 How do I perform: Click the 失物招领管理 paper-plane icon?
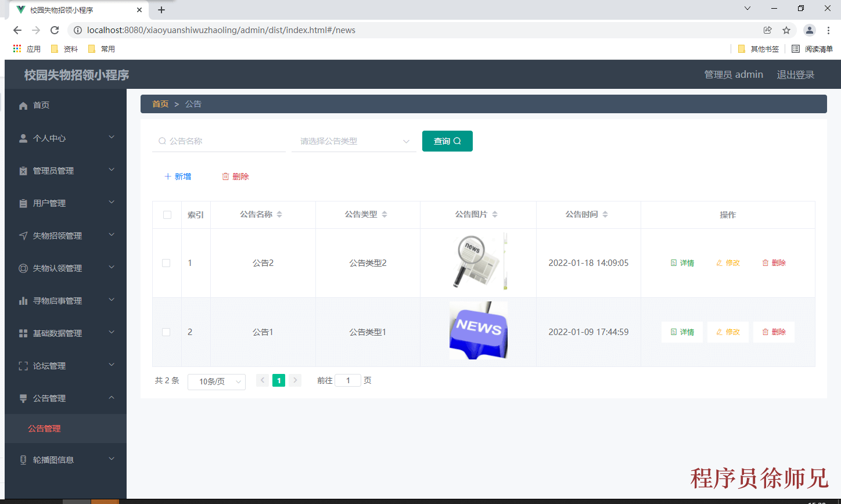point(23,235)
